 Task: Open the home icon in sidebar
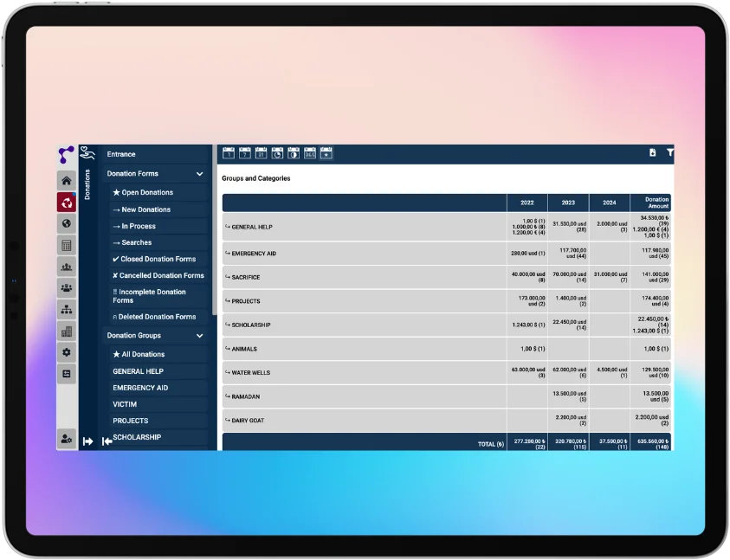pos(67,181)
